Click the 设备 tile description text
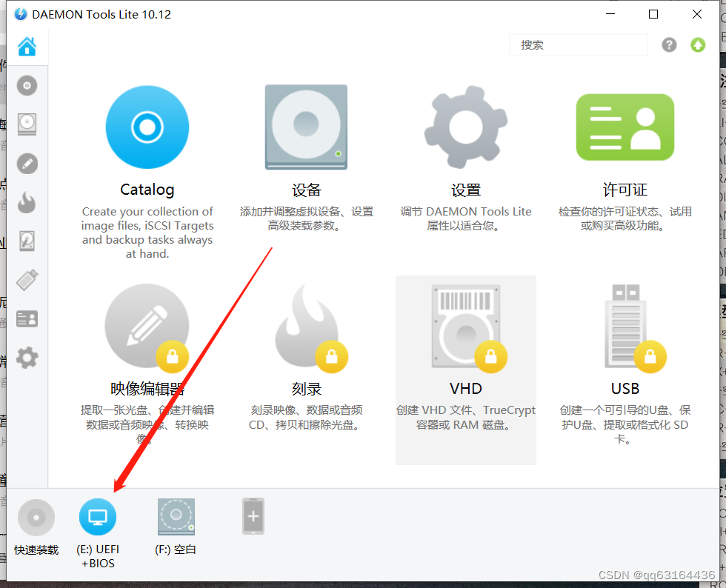 (x=306, y=218)
